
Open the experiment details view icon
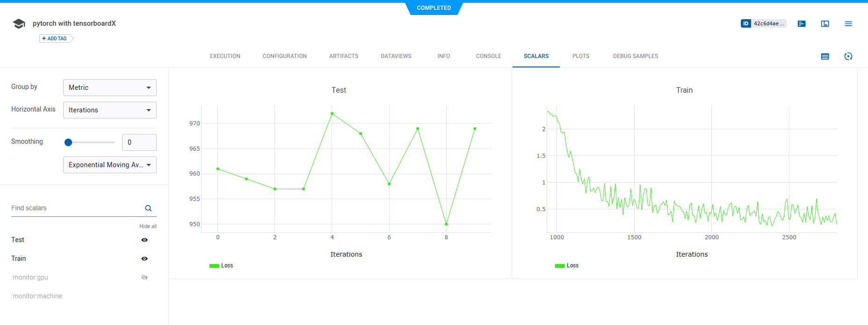(802, 24)
